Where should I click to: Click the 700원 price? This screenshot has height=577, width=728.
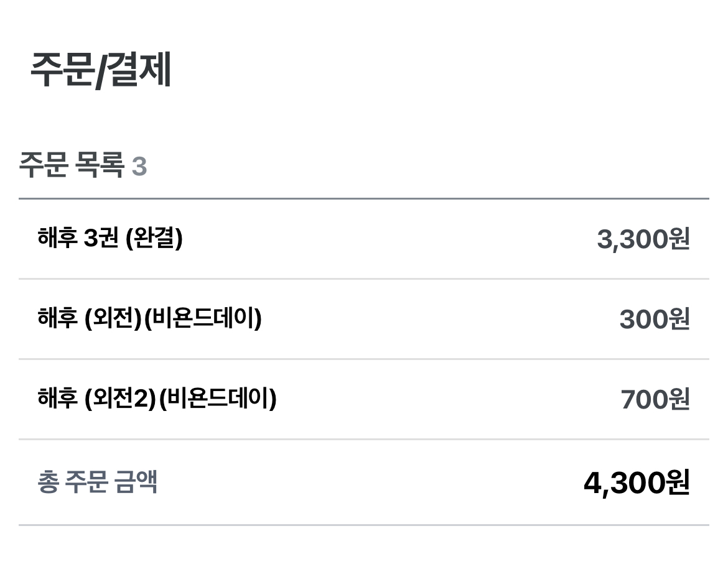coord(655,399)
